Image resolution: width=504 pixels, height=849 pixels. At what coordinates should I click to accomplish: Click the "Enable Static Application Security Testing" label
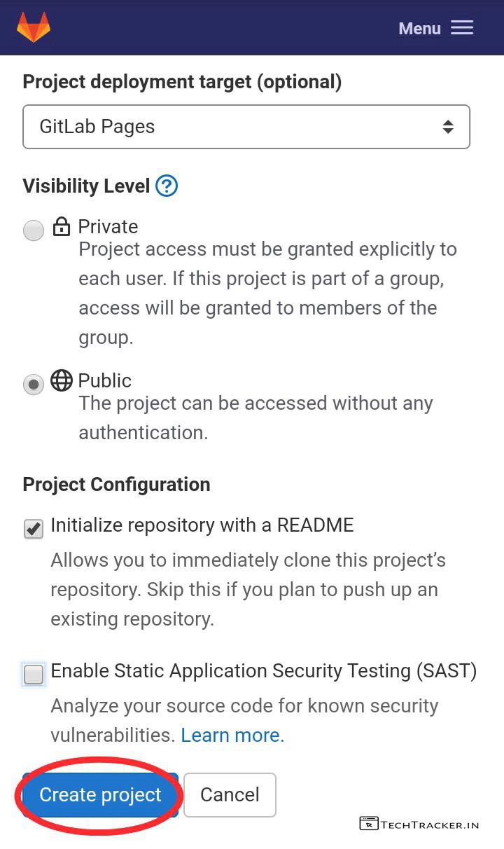263,671
